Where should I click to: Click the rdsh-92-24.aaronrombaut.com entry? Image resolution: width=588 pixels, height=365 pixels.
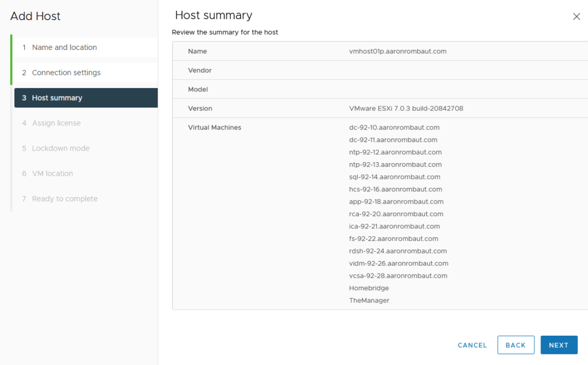pos(397,251)
